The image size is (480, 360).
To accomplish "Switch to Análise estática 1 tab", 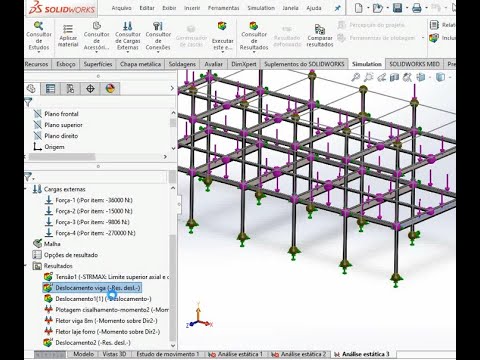I will 236,354.
